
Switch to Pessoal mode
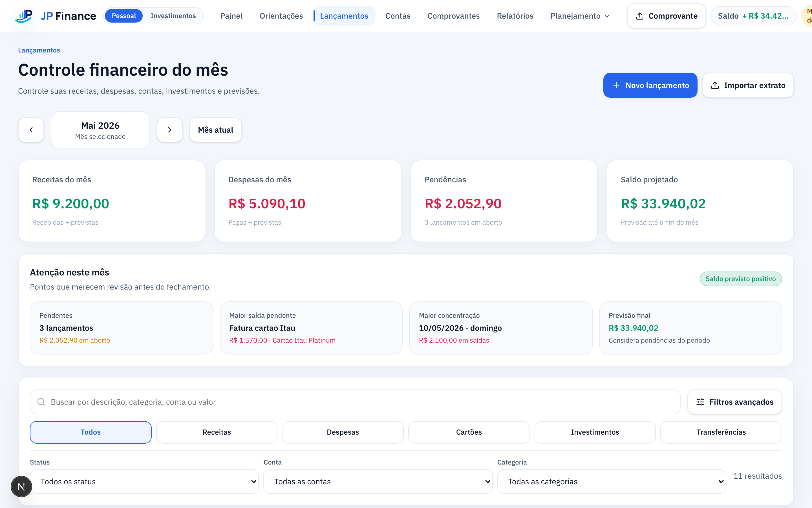124,16
